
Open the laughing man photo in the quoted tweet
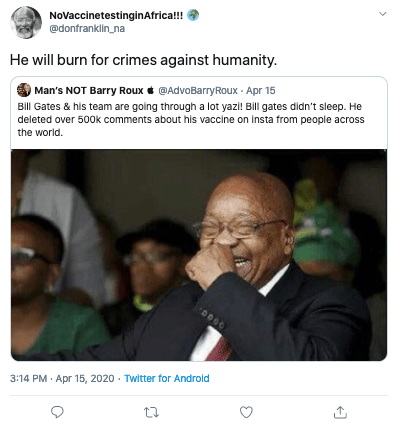point(199,255)
